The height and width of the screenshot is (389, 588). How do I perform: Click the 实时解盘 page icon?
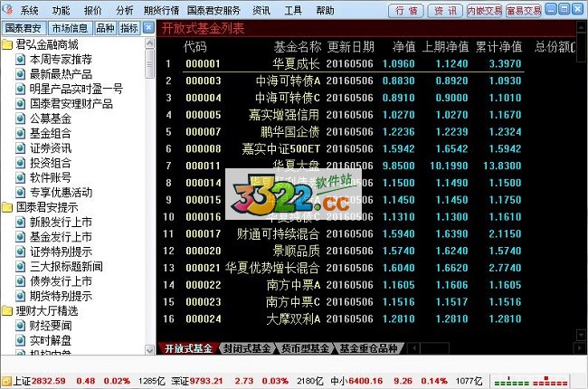pos(21,341)
